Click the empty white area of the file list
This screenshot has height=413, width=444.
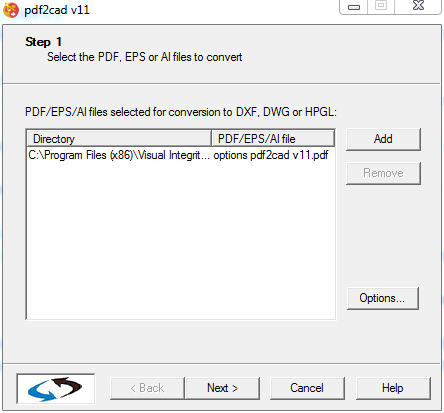181,240
